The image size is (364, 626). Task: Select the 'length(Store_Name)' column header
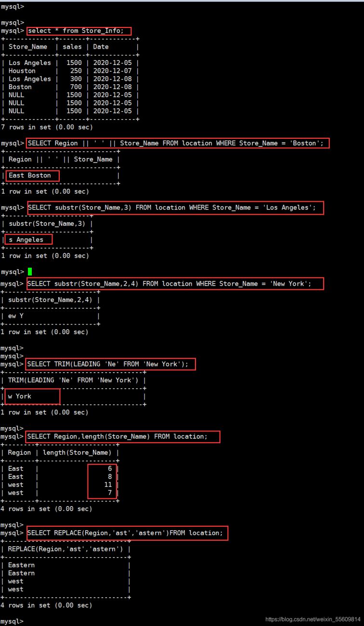[x=77, y=453]
